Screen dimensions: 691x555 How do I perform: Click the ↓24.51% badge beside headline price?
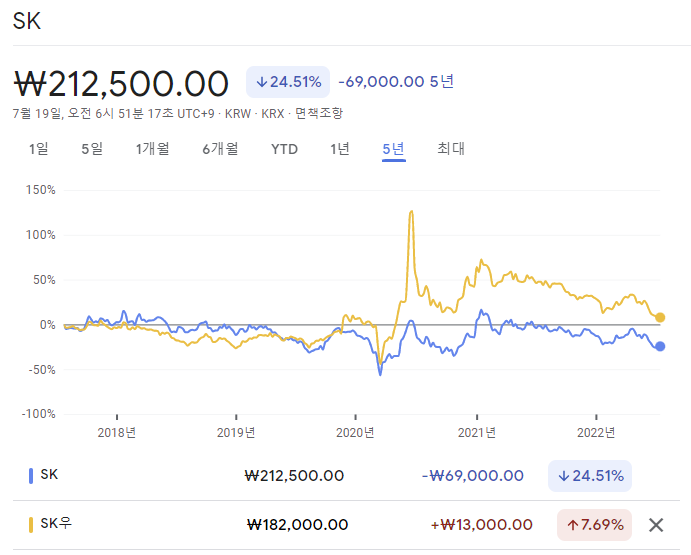point(288,82)
